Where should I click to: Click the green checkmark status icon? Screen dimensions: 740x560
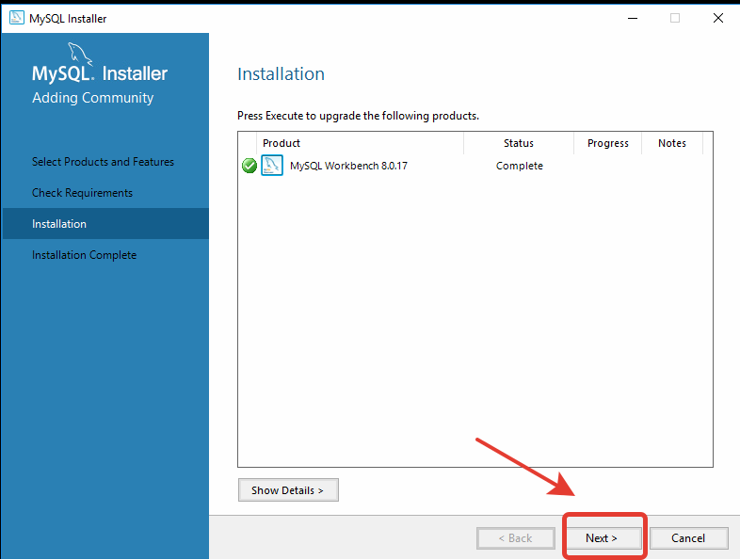click(x=249, y=166)
